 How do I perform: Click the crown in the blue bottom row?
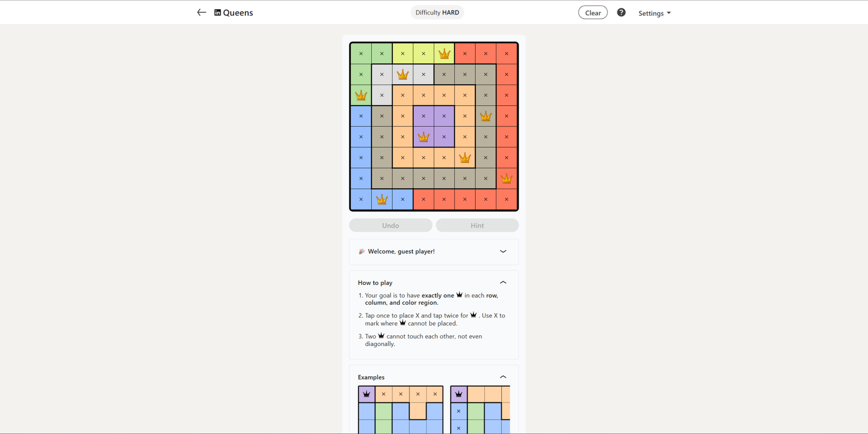[382, 199]
